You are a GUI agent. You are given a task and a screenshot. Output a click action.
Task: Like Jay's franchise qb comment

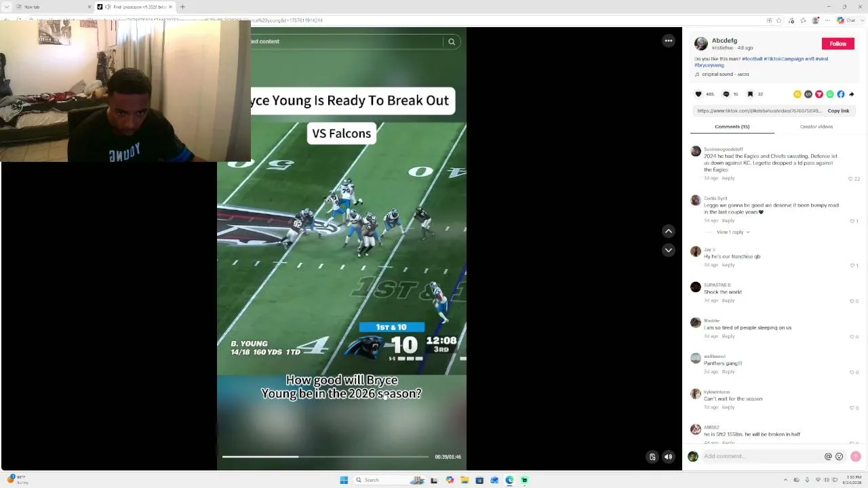(854, 266)
